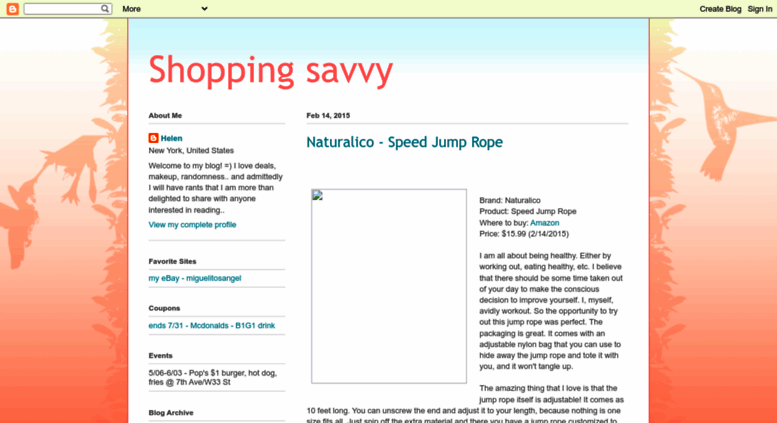Click View my complete profile link
The image size is (777, 423).
192,224
